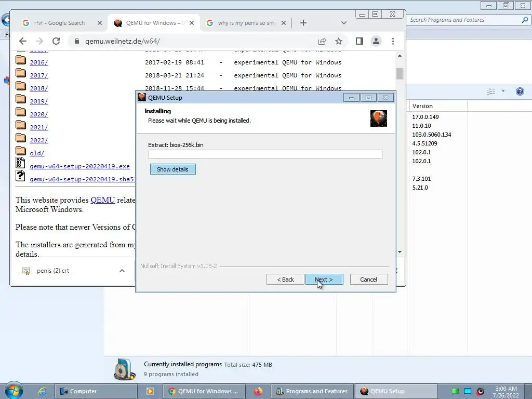The image size is (532, 399).
Task: Open the 2020/ folder link
Action: coord(38,114)
